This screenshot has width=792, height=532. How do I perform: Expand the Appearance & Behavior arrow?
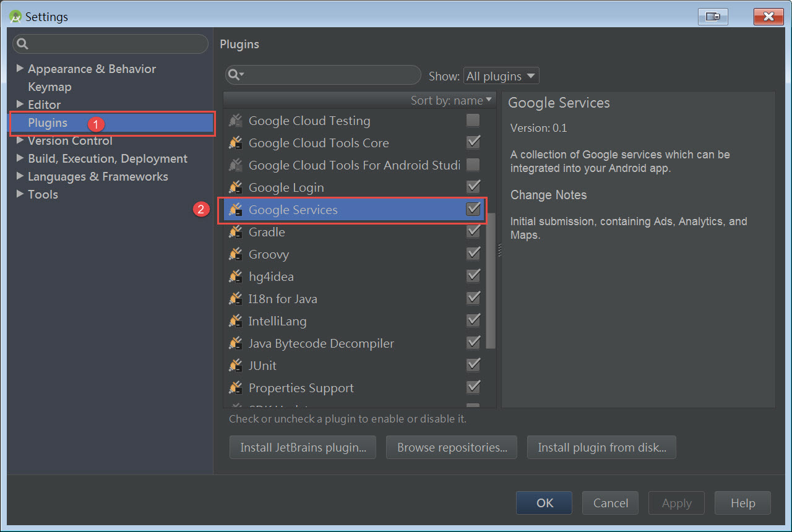click(x=20, y=68)
